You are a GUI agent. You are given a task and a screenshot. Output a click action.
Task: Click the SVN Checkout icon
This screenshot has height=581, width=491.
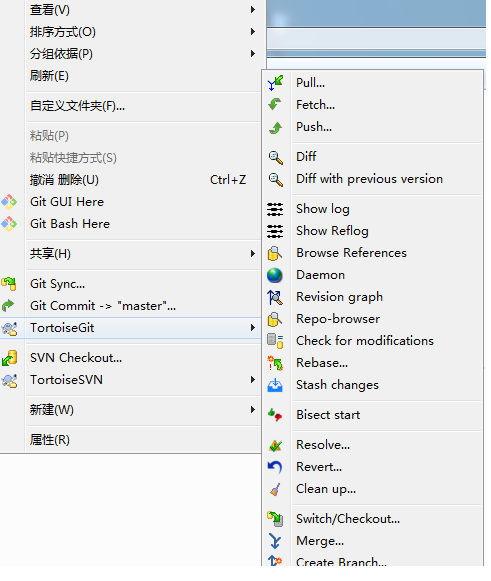(x=9, y=358)
